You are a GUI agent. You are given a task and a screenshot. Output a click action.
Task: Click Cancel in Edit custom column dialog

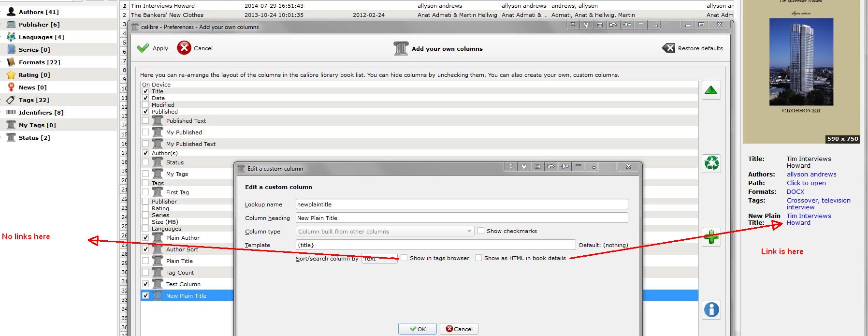coord(459,329)
